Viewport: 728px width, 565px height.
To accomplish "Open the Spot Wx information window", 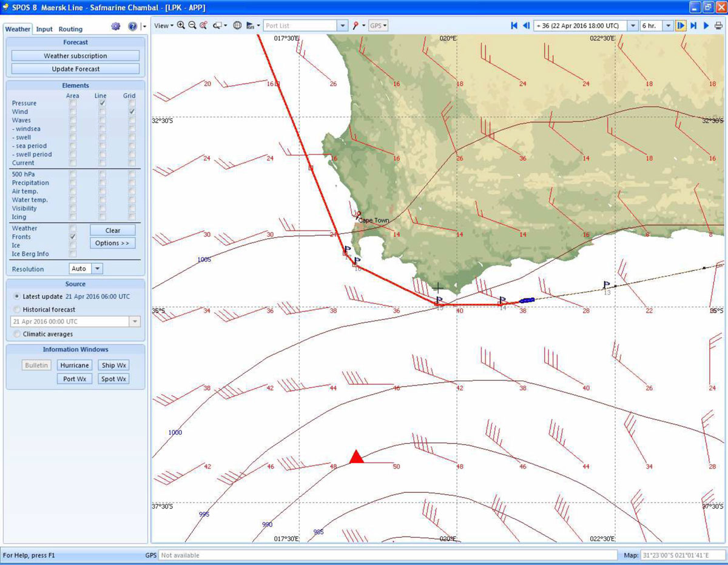I will [113, 379].
